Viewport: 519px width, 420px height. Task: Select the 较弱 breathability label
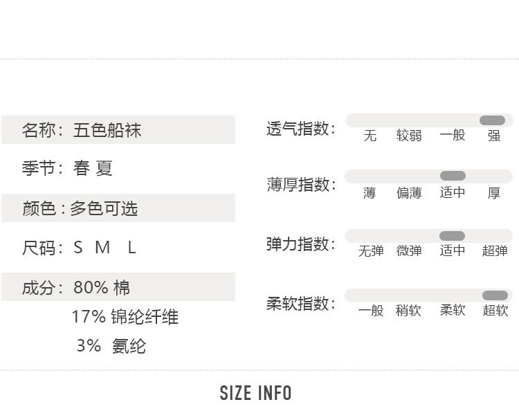[409, 136]
